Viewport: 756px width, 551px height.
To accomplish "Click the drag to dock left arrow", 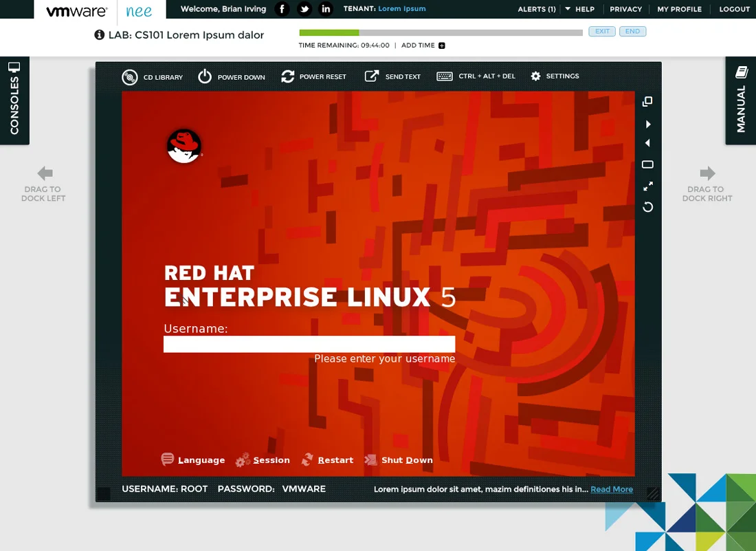I will (45, 173).
